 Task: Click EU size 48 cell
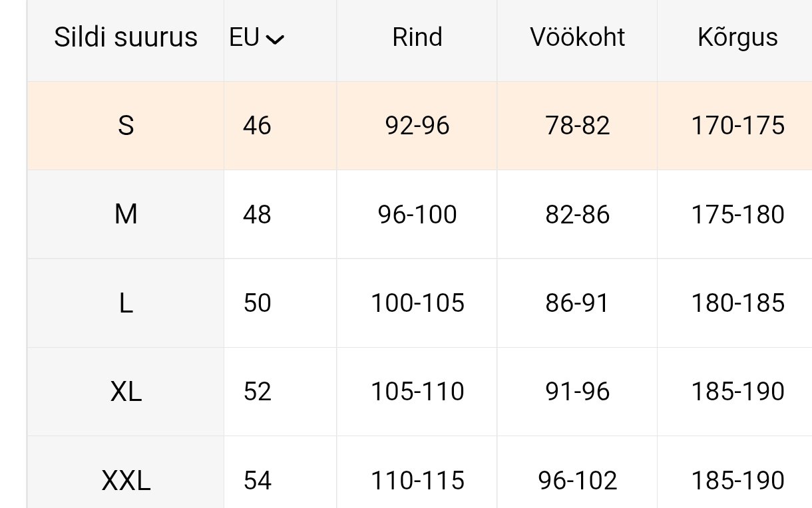257,214
